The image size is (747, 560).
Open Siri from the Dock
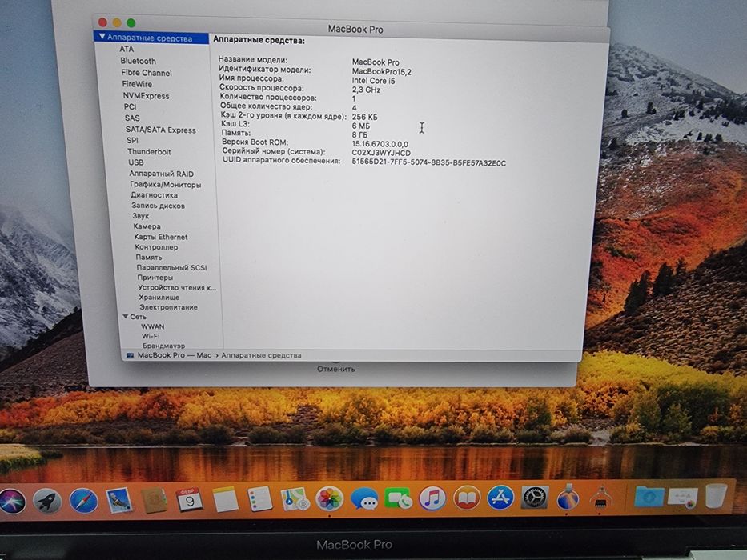13,502
